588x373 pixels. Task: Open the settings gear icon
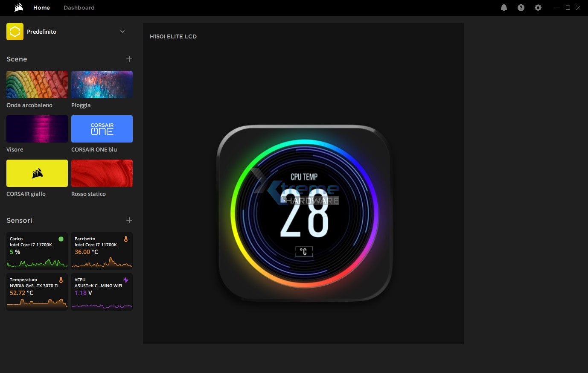[x=538, y=8]
